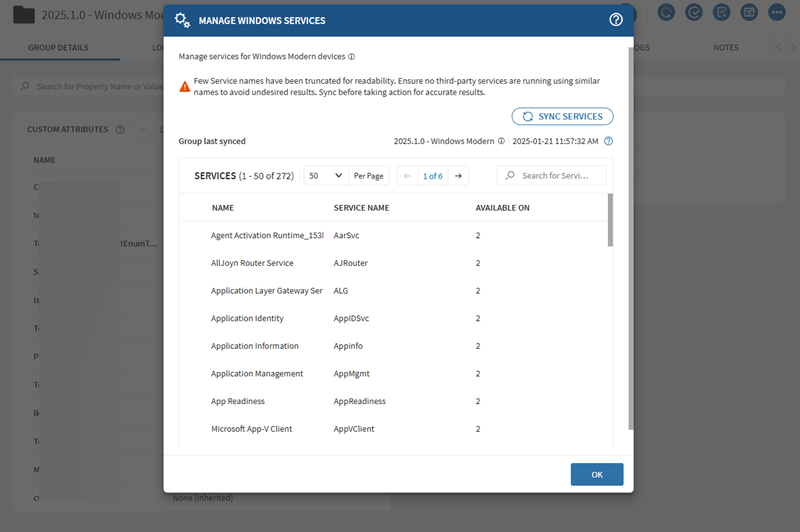Confirm the dialog with OK
This screenshot has height=532, width=800.
click(x=596, y=474)
